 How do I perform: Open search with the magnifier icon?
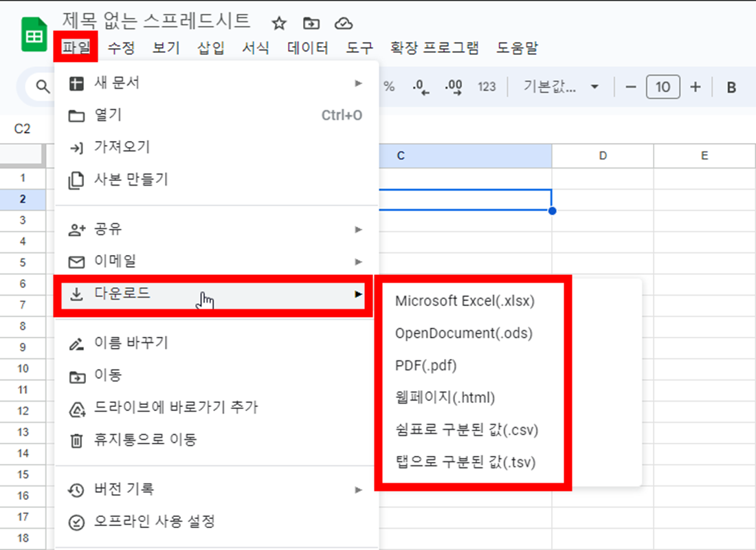click(43, 87)
